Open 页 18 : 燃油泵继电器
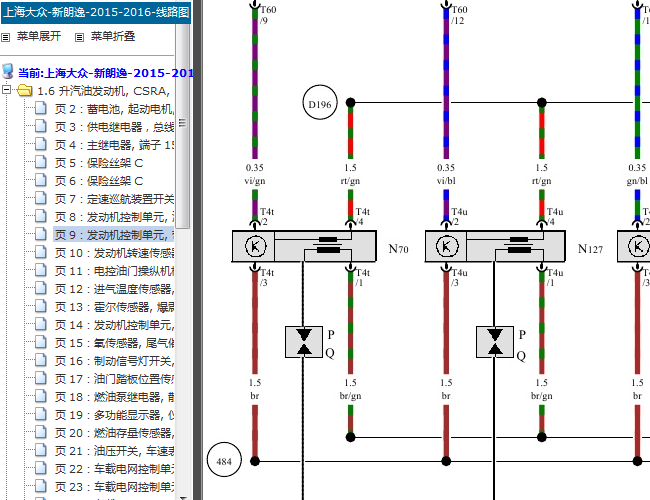 point(114,397)
